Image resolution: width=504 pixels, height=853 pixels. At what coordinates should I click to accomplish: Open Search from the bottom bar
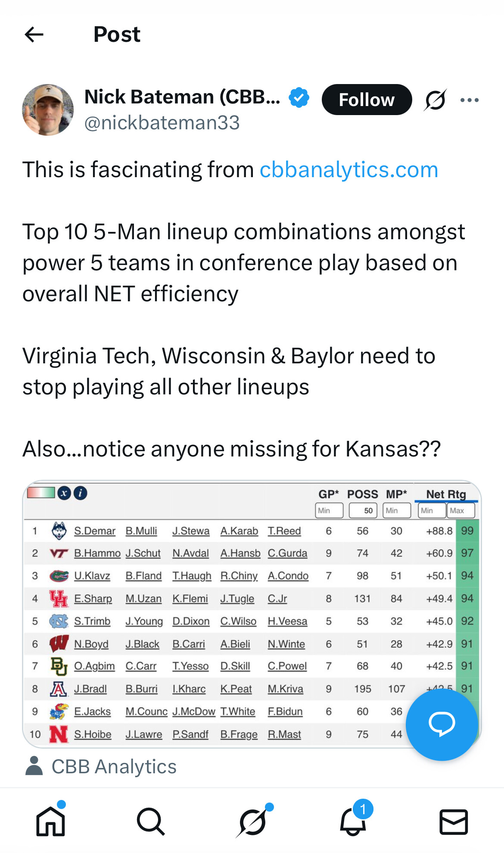151,821
